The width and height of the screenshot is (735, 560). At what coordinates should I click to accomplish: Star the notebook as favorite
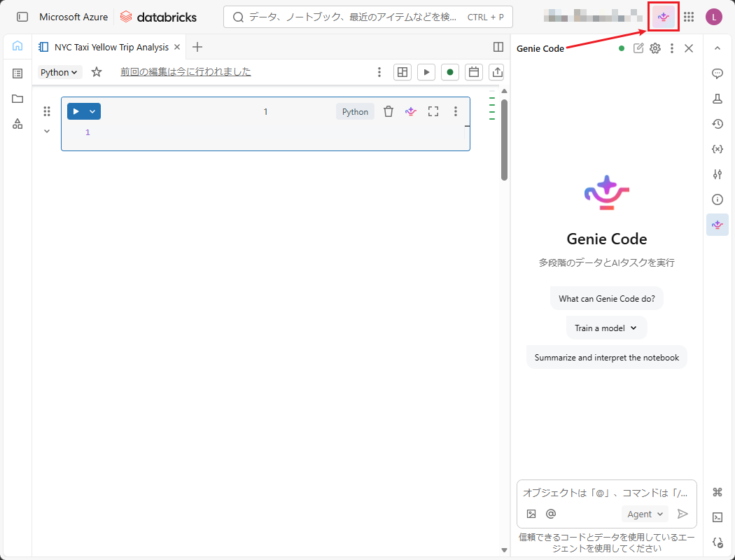97,72
